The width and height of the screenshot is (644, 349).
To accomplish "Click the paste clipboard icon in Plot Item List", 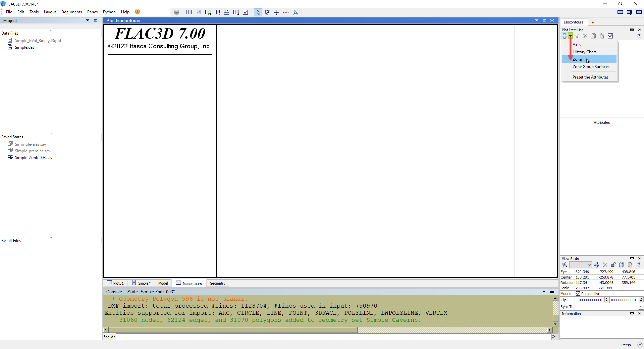I will click(x=602, y=36).
